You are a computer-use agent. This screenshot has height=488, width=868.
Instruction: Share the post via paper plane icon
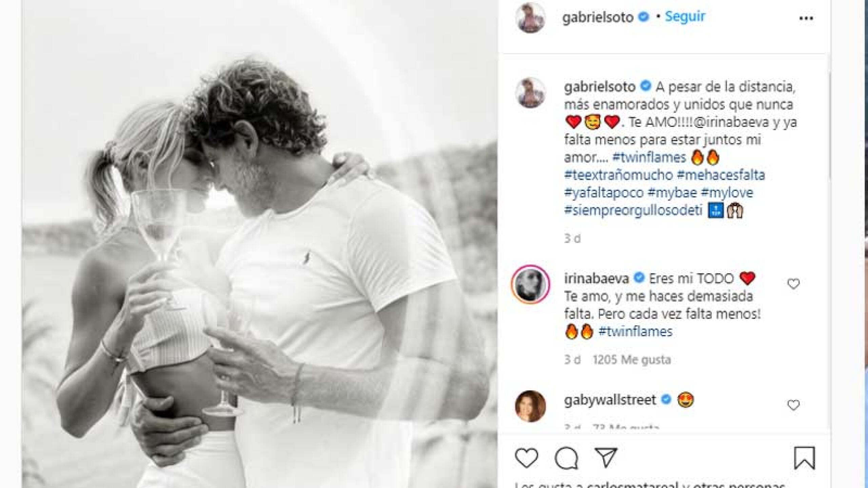coord(606,457)
